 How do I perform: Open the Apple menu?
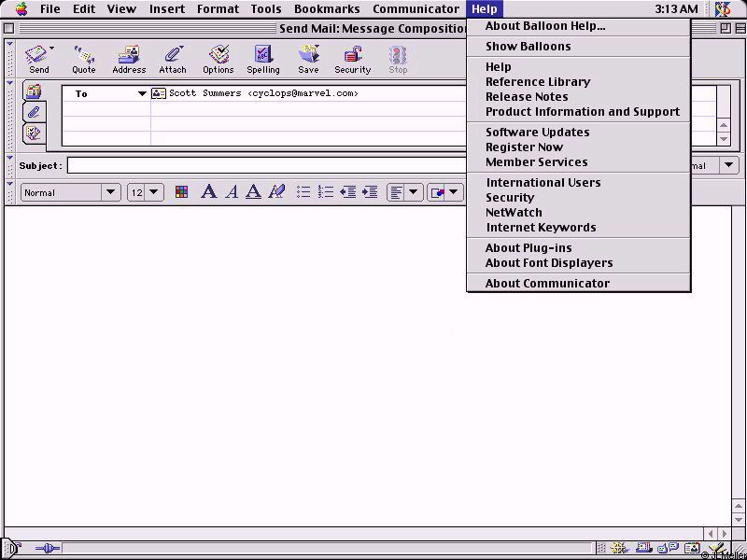(21, 8)
